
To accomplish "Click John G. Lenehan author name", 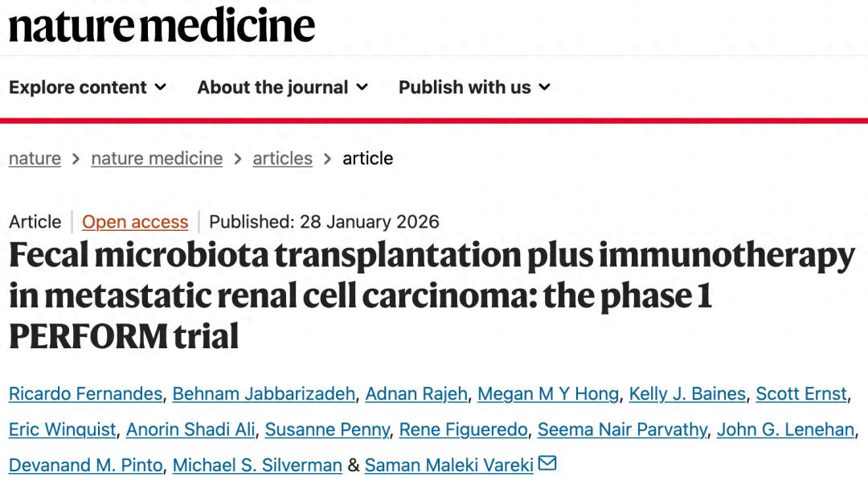I will pyautogui.click(x=785, y=430).
